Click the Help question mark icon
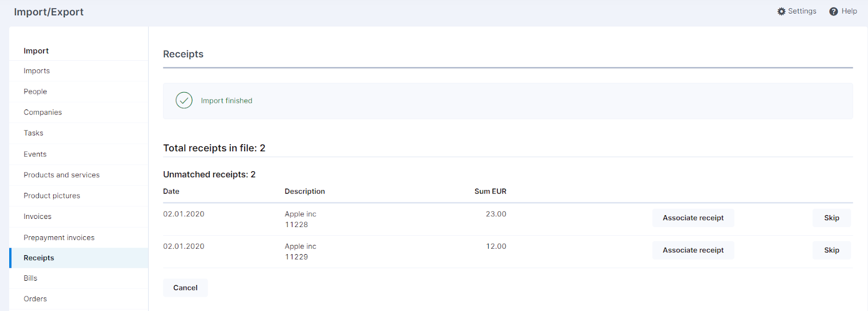Viewport: 868px width, 311px height. pos(833,11)
